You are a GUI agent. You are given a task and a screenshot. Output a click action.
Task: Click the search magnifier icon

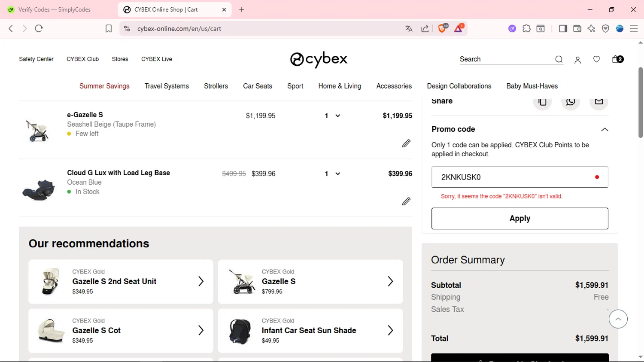click(559, 60)
